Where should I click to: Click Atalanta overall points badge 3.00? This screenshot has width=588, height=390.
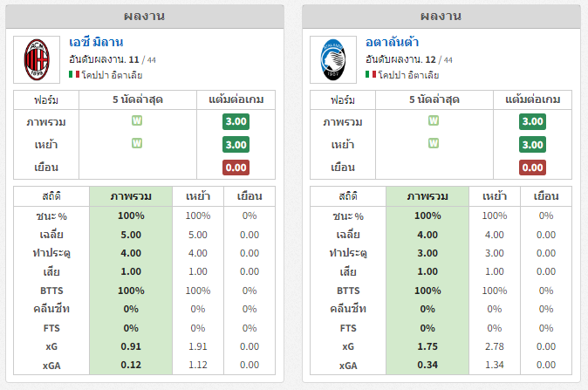click(x=532, y=121)
